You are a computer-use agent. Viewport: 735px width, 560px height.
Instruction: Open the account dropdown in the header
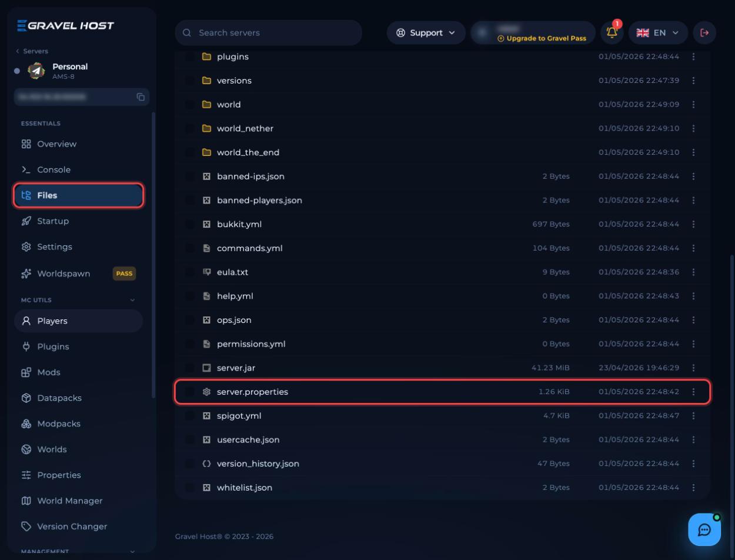click(x=533, y=32)
